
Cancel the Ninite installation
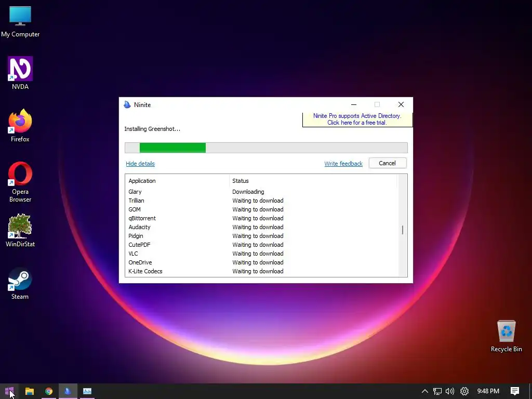pyautogui.click(x=388, y=163)
